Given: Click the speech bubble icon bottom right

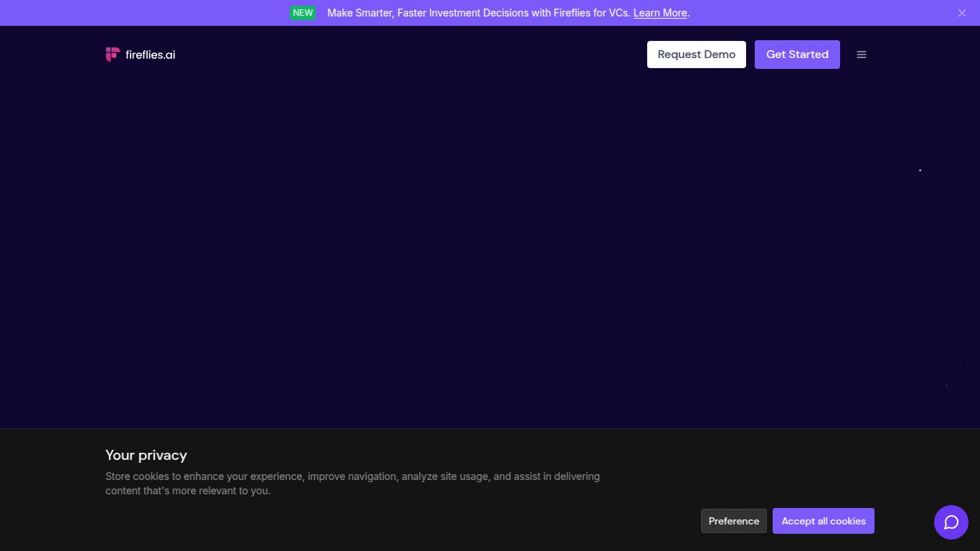Looking at the screenshot, I should click(951, 522).
